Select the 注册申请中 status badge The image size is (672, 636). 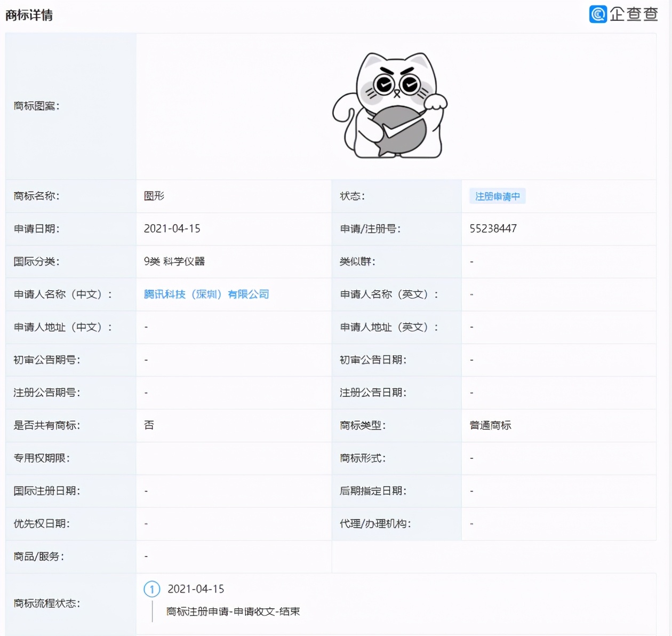coord(497,196)
